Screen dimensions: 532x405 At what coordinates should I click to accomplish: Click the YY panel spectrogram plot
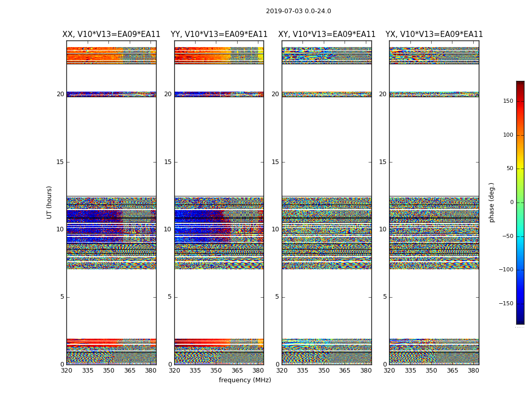(x=219, y=202)
